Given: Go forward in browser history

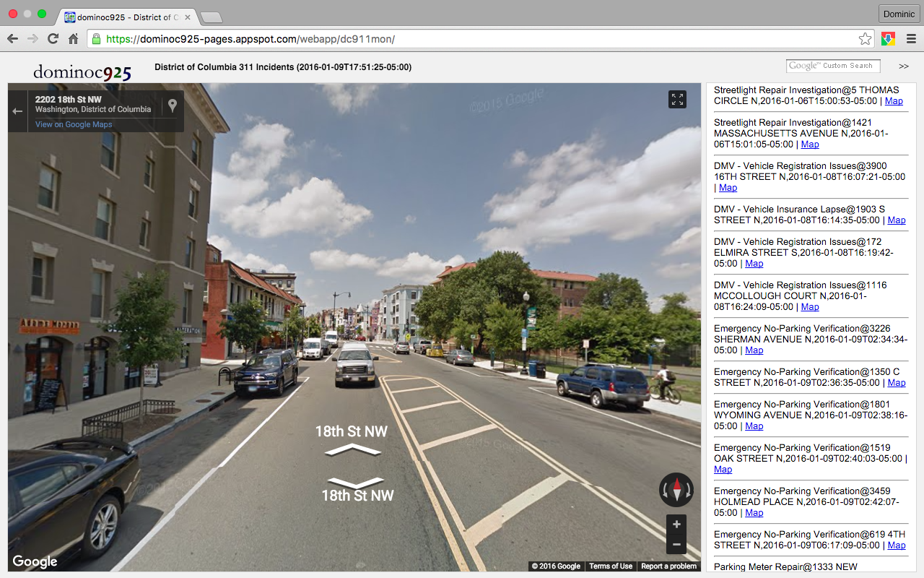Looking at the screenshot, I should 32,39.
